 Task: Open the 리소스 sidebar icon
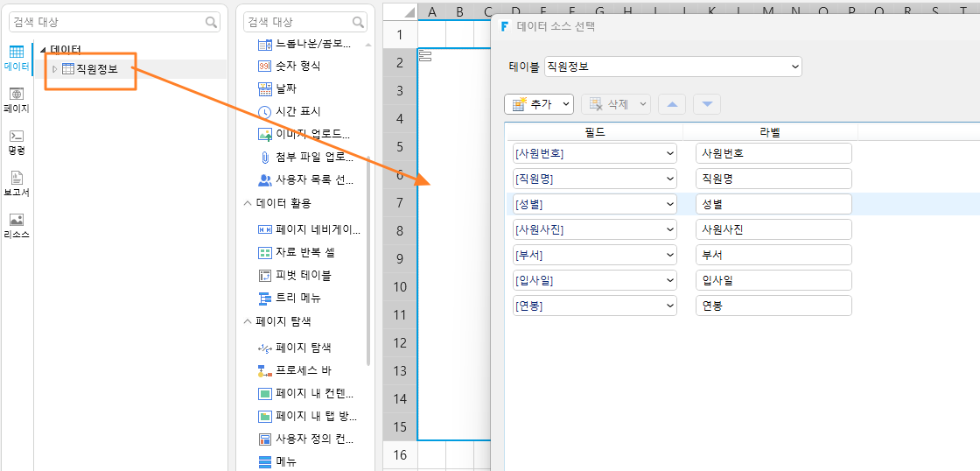[17, 226]
